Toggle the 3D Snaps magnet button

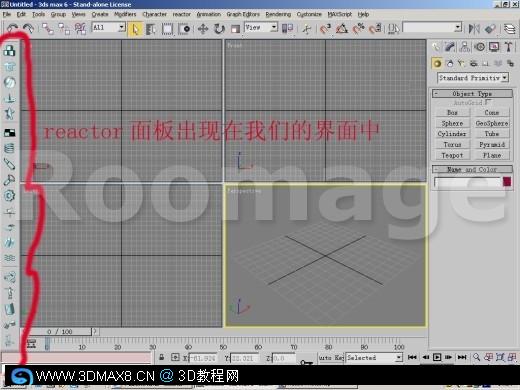[x=325, y=29]
